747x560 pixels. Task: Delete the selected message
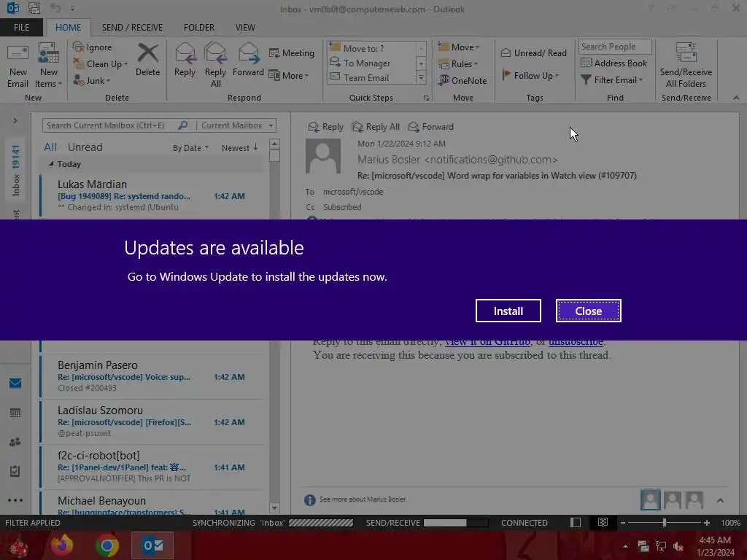[x=147, y=60]
